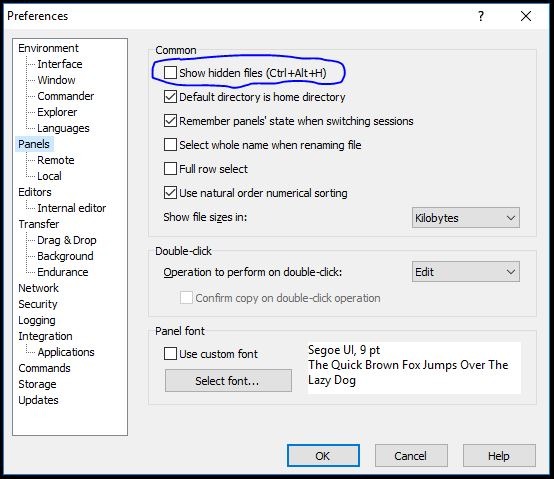
Task: Click the question mark help icon
Action: 481,16
